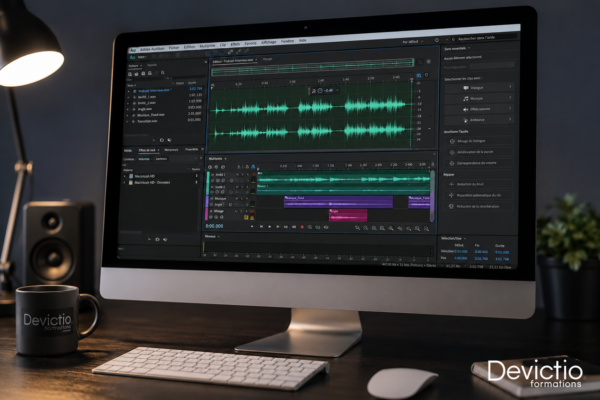Mute the Invité 1 track with M
Screen dimensions: 600x400
pos(237,175)
